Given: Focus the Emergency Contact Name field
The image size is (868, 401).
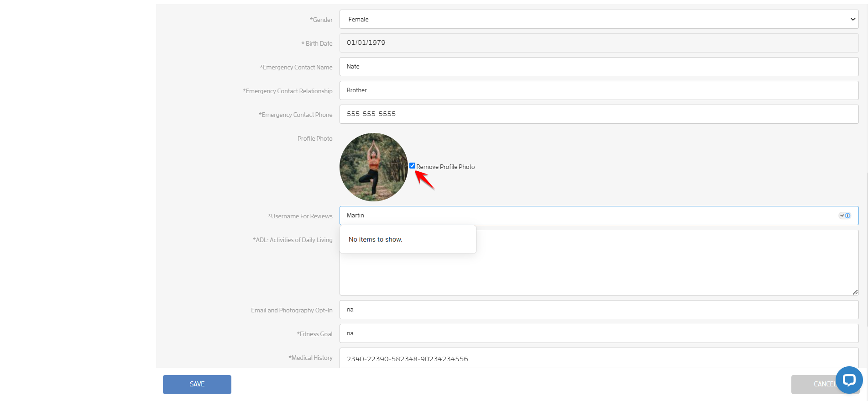Looking at the screenshot, I should (x=599, y=67).
